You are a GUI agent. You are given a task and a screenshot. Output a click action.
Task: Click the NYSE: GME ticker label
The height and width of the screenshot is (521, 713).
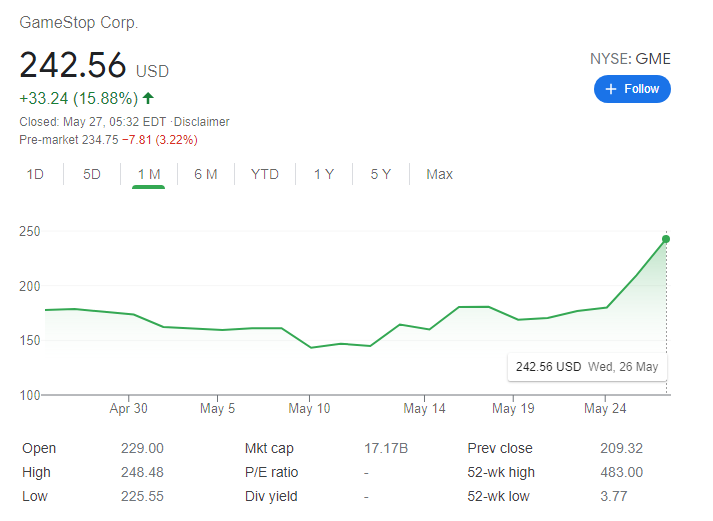pyautogui.click(x=630, y=59)
